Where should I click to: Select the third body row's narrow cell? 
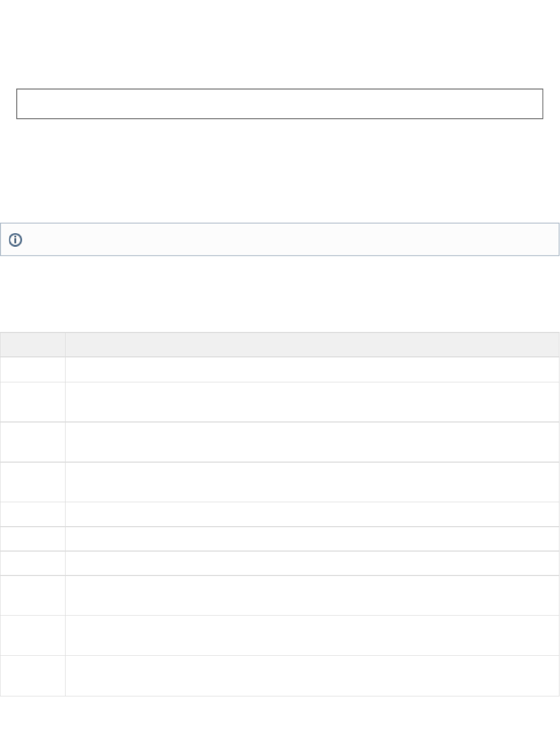pyautogui.click(x=33, y=442)
